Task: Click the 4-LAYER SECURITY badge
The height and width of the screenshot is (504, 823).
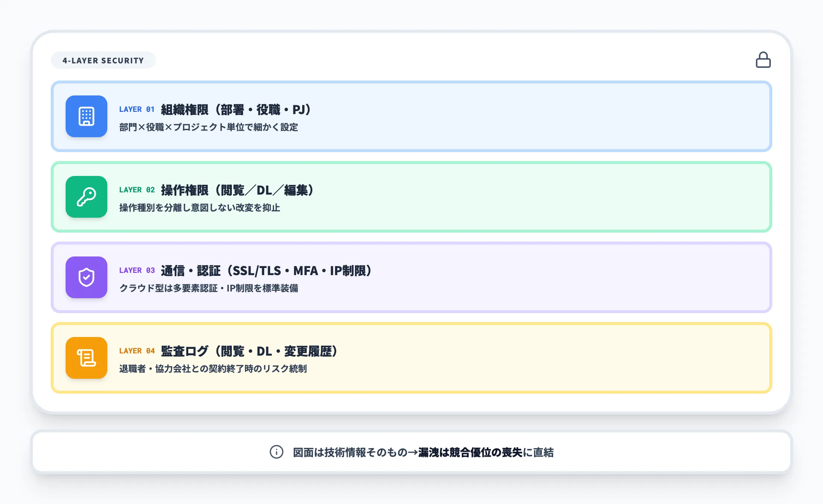Action: point(103,60)
